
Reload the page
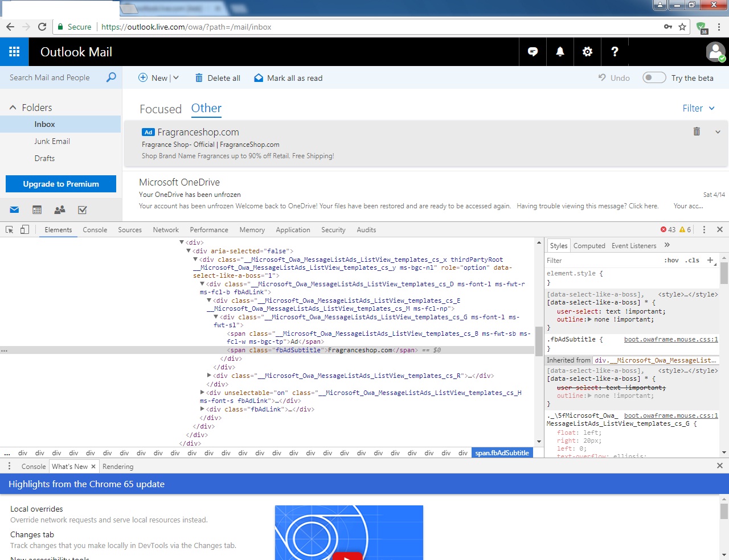coord(42,27)
